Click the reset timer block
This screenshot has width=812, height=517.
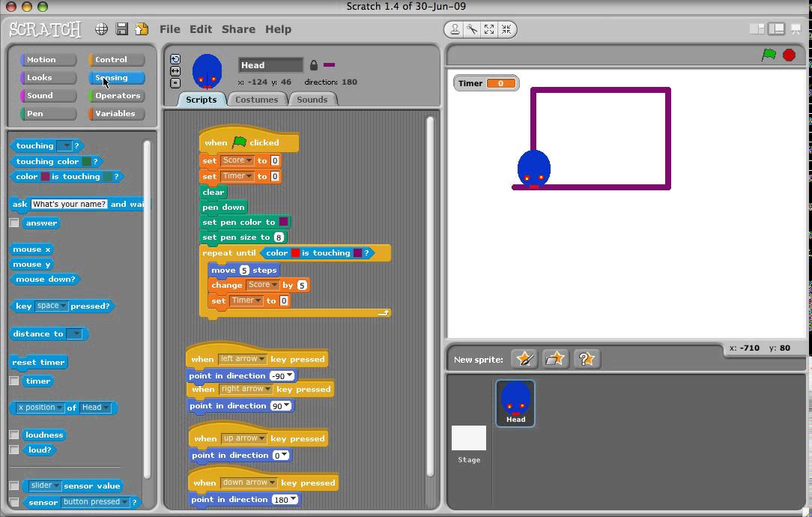click(x=39, y=362)
